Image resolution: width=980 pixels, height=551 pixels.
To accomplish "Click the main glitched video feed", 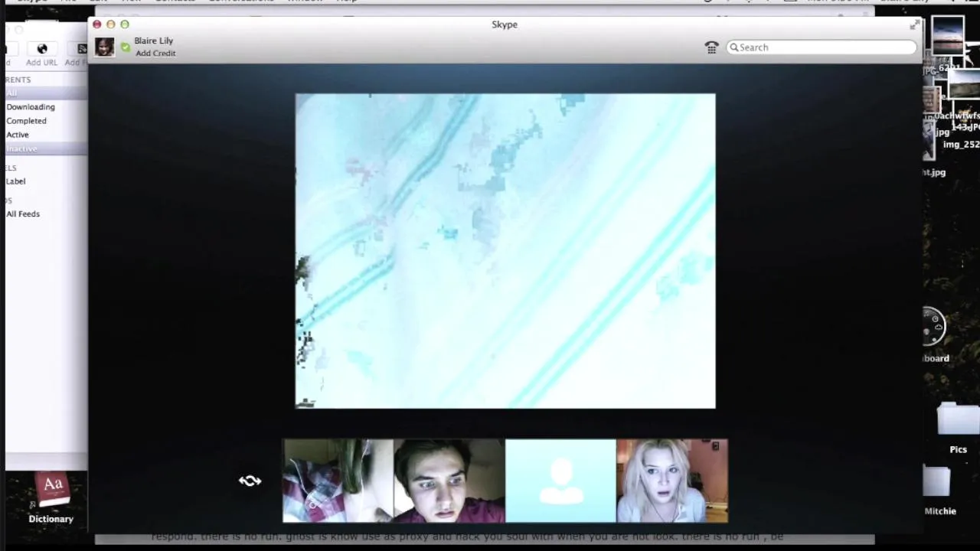I will pyautogui.click(x=505, y=251).
